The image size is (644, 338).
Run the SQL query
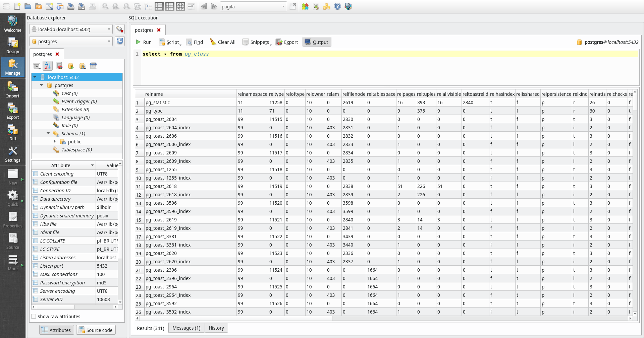click(144, 42)
